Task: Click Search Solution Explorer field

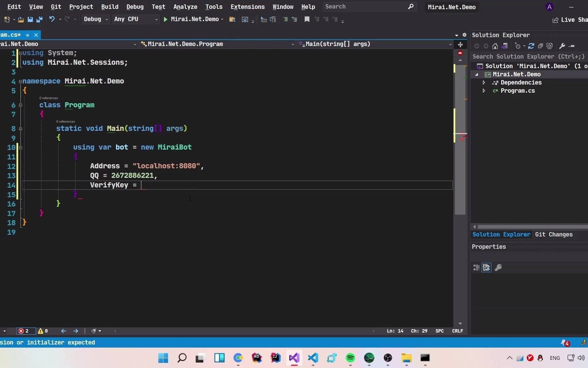Action: pyautogui.click(x=529, y=57)
